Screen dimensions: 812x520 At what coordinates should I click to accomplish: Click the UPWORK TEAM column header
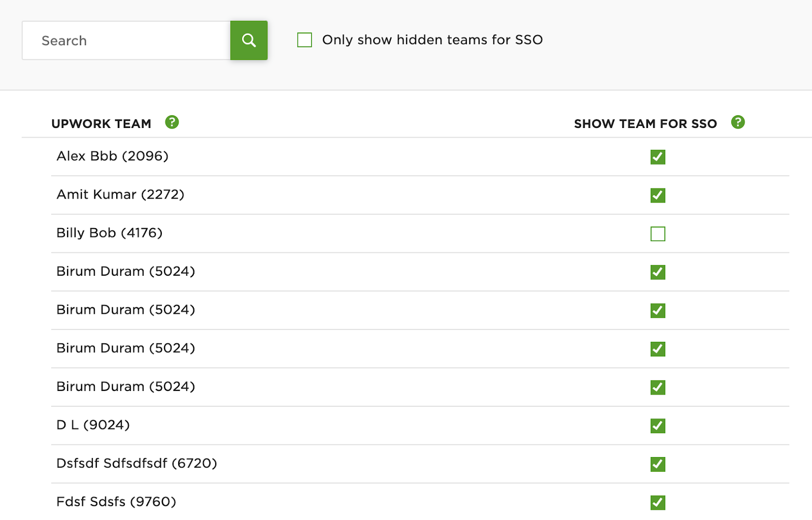click(101, 124)
